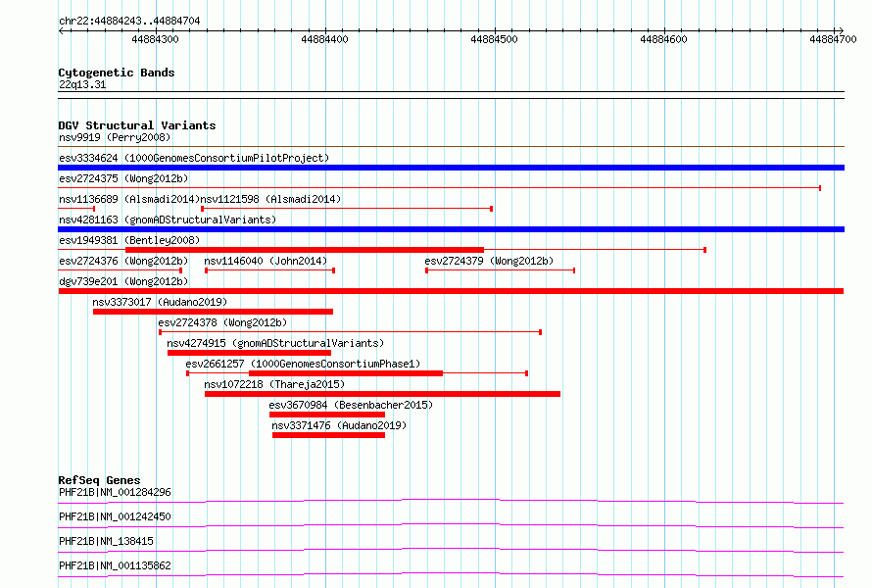Open nsv1121598 (Alsmadi2014) label
Viewport: 872px width, 588px height.
270,199
